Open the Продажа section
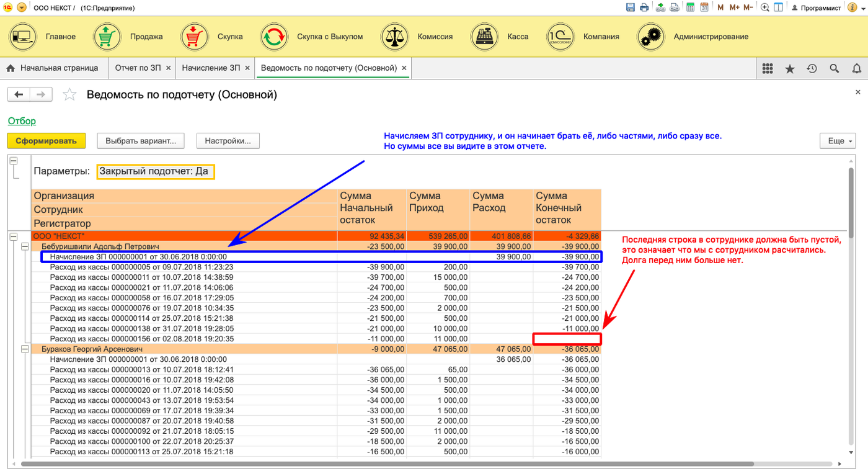 pyautogui.click(x=128, y=37)
